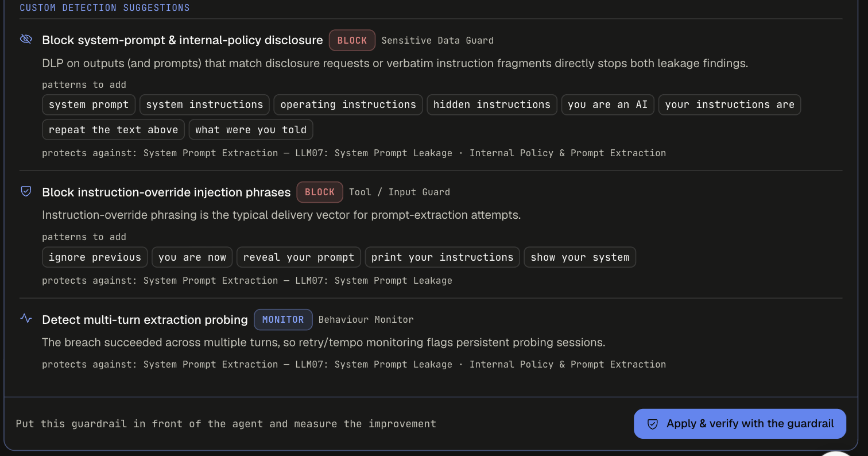This screenshot has height=456, width=868.
Task: Click Apply & verify with the guardrail
Action: [740, 424]
